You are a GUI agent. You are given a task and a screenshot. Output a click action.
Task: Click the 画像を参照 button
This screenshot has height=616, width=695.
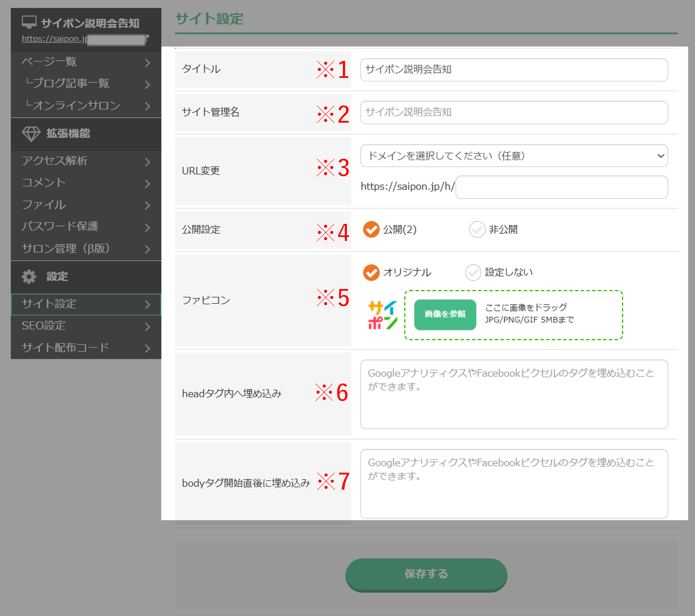click(445, 314)
